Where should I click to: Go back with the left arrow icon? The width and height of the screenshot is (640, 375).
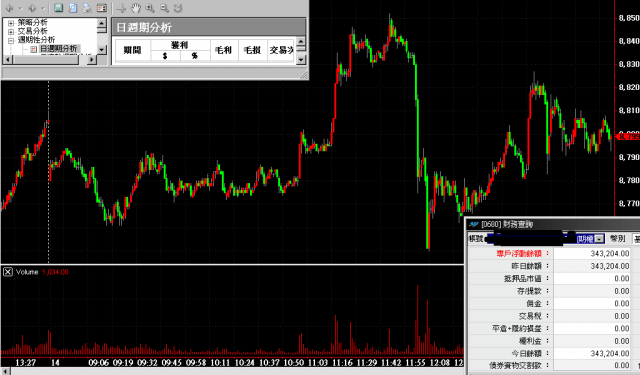coord(9,8)
